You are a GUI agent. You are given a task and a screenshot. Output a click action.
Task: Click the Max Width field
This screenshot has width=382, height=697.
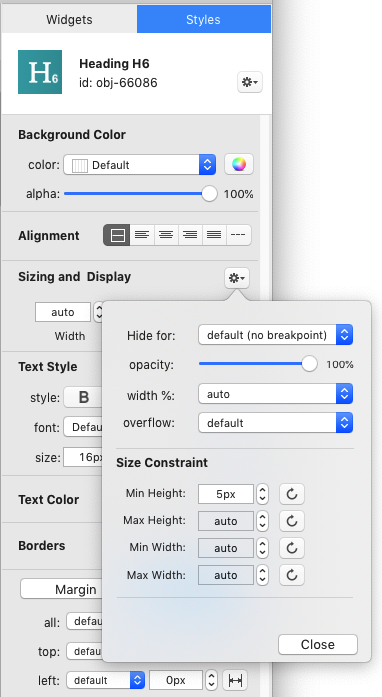pyautogui.click(x=225, y=575)
